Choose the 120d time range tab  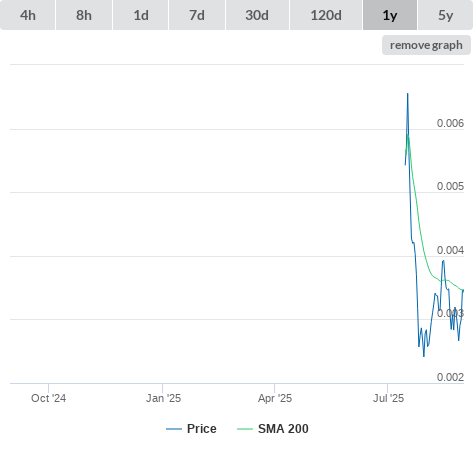tap(326, 15)
